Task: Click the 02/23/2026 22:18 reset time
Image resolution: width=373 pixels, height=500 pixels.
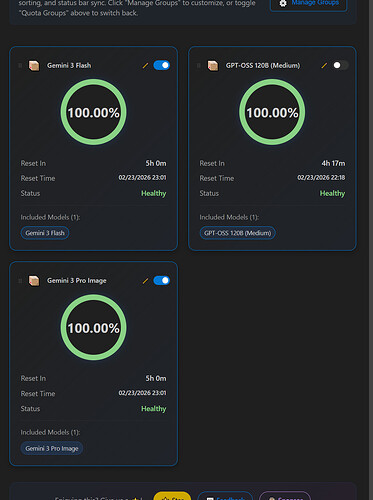Action: [321, 178]
